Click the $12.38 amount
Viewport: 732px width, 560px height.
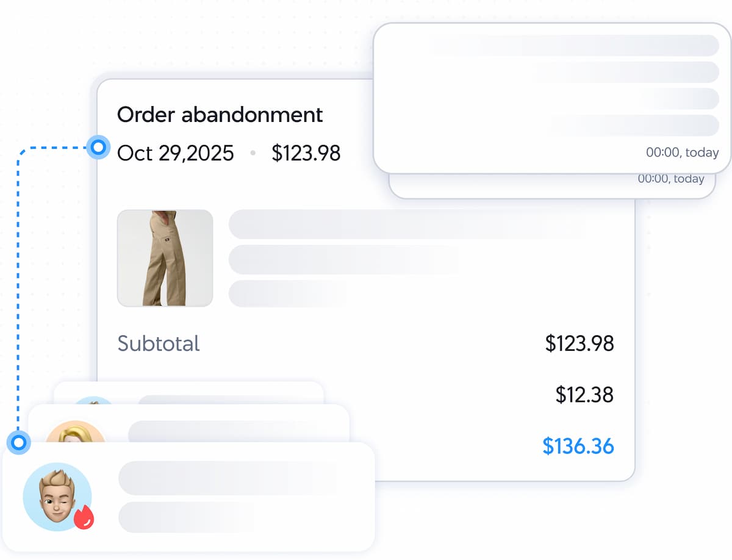click(584, 395)
